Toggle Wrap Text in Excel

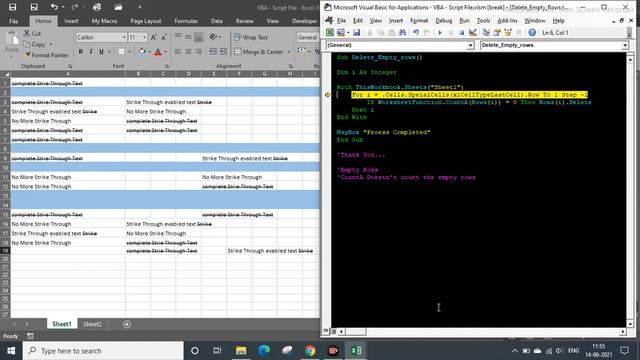(251, 37)
